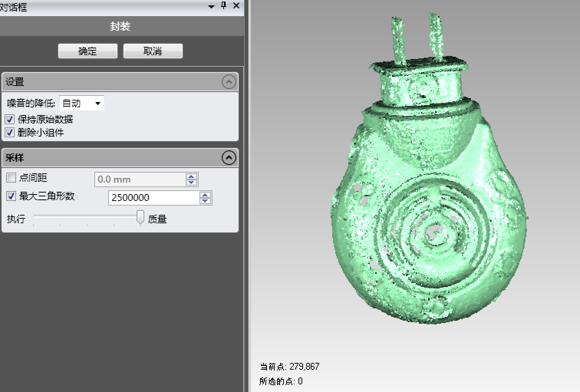Toggle the 保持原始数据 checkbox
Screen dimensions: 580x392
coord(10,119)
